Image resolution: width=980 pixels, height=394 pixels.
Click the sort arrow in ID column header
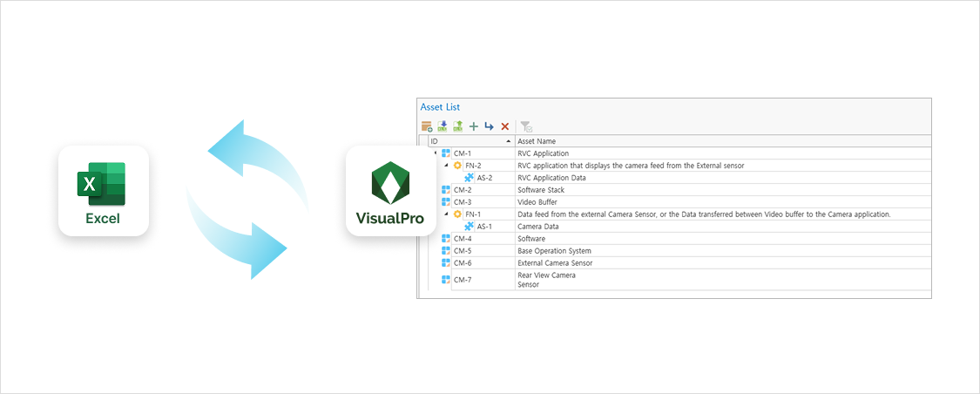click(508, 141)
